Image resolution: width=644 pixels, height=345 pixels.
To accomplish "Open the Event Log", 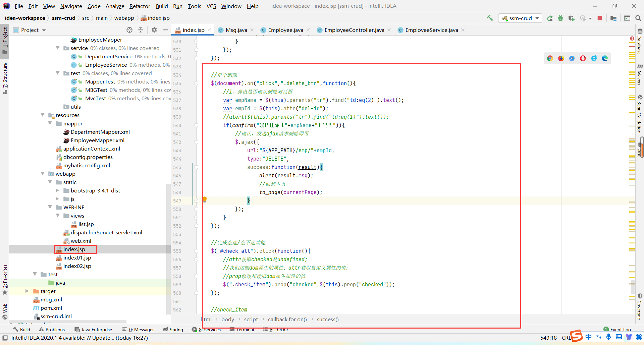I will coord(617,330).
